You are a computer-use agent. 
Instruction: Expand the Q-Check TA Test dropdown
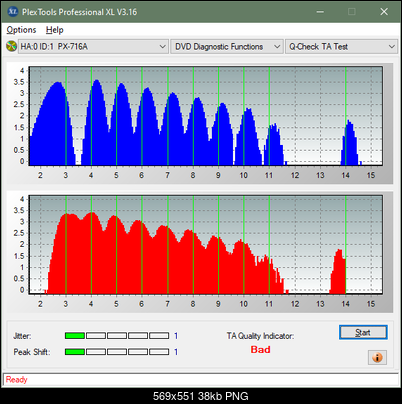[x=341, y=47]
